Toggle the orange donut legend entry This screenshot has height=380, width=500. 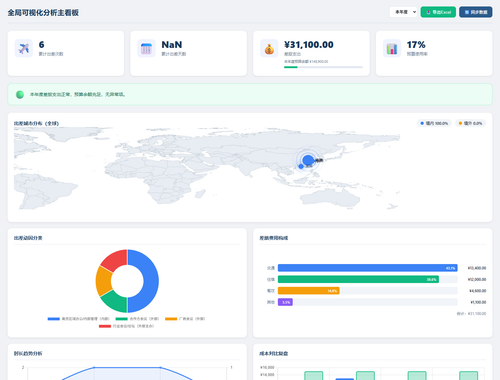point(185,319)
